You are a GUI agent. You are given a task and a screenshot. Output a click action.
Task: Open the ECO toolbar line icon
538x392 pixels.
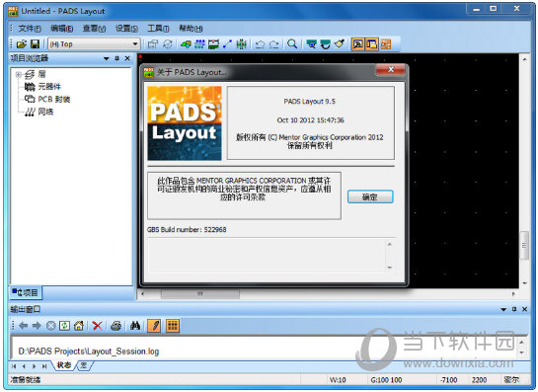(x=227, y=43)
